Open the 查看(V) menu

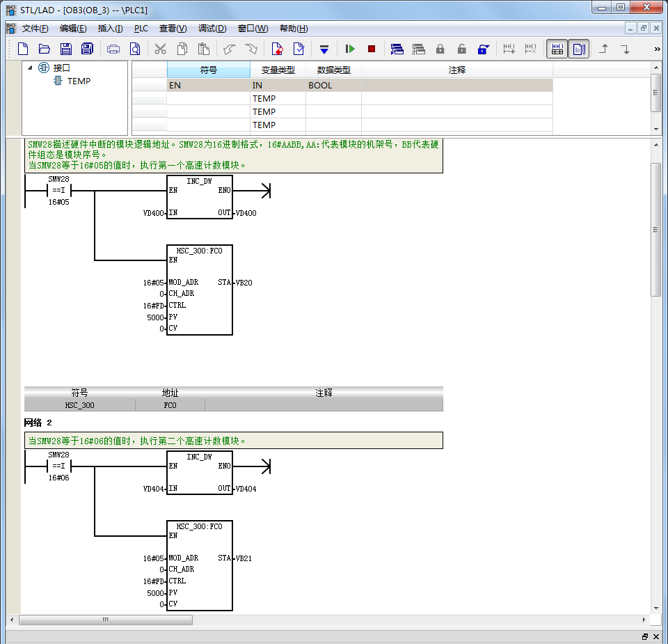click(173, 29)
